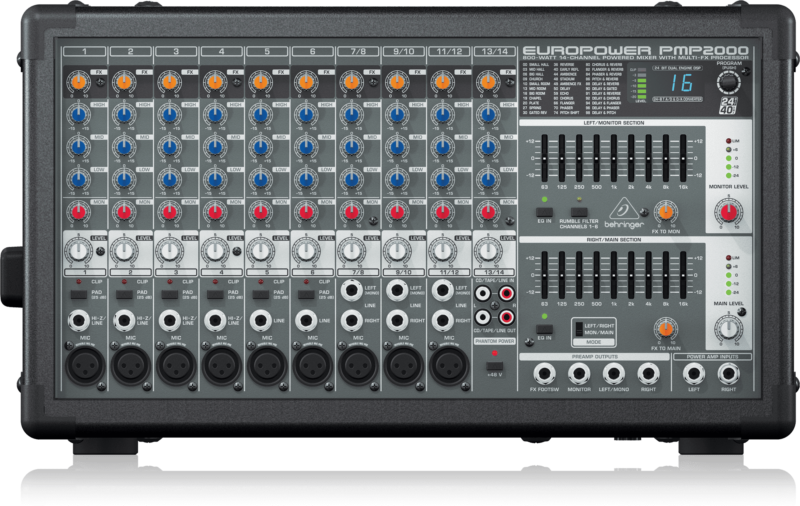Click the 63 Hz fader in Right/Main EQ
Viewport: 800px width, 506px height.
point(544,275)
